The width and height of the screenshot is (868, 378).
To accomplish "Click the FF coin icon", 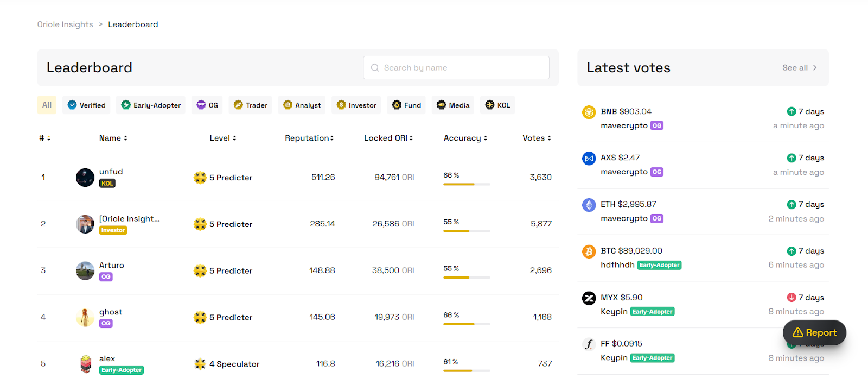I will [x=589, y=344].
